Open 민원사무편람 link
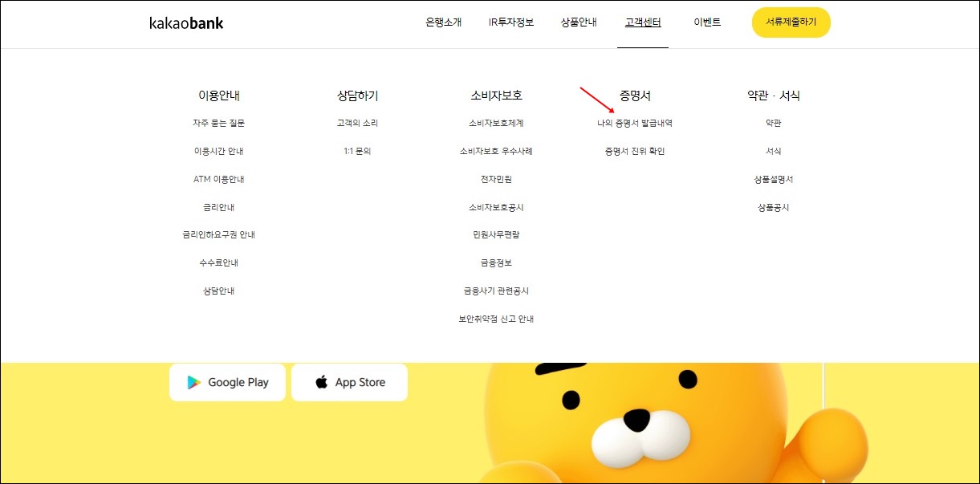 click(x=497, y=235)
